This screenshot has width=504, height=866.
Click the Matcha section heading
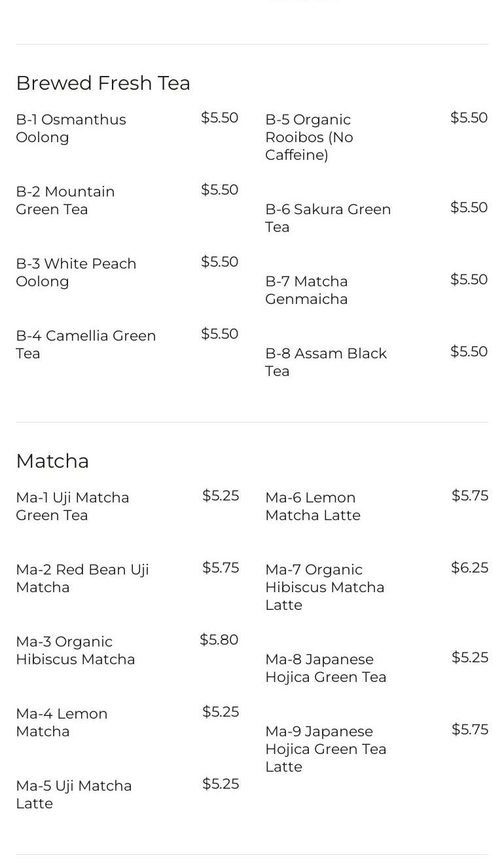pyautogui.click(x=52, y=461)
